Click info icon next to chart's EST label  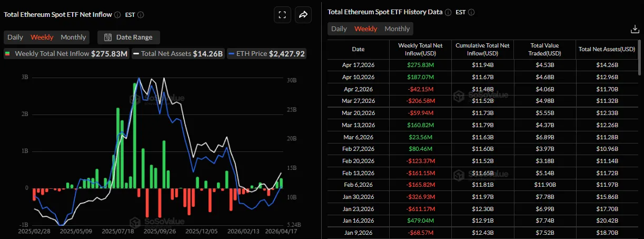point(141,15)
